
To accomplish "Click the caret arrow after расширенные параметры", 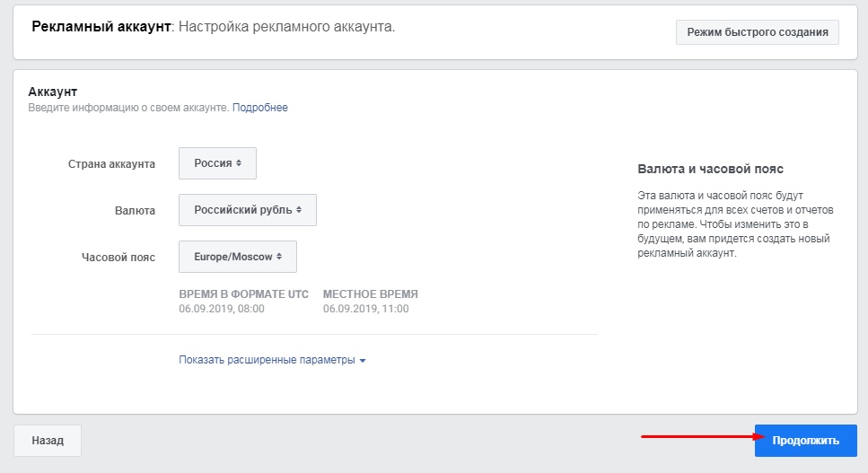I will [363, 361].
